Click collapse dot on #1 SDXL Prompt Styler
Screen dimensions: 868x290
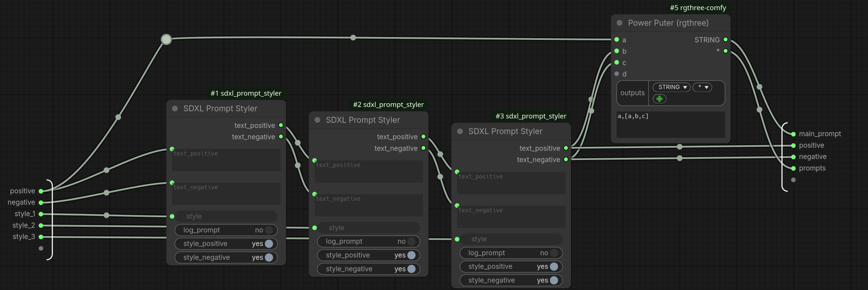pos(175,109)
